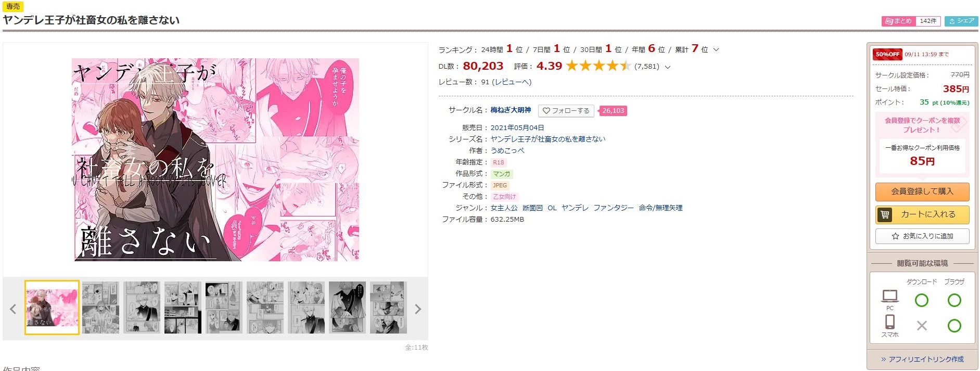Select the ヤンデレ genre tag
Screen dimensions: 980x371
575,208
